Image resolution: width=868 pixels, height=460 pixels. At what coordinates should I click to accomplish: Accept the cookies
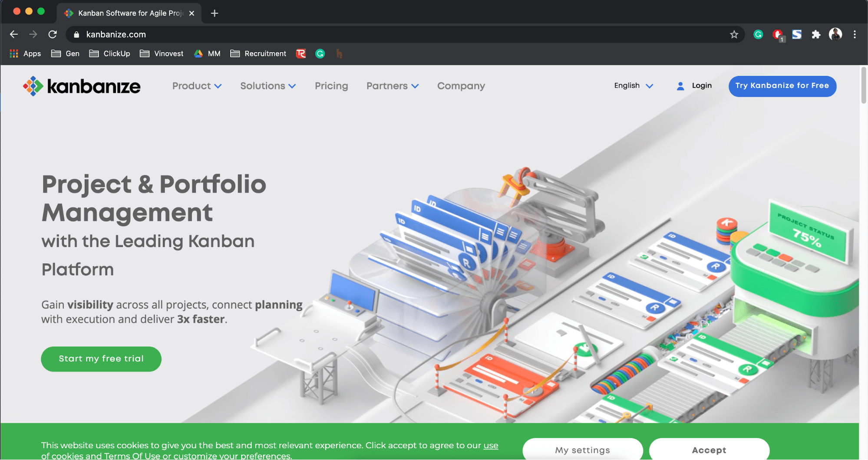[x=709, y=450]
